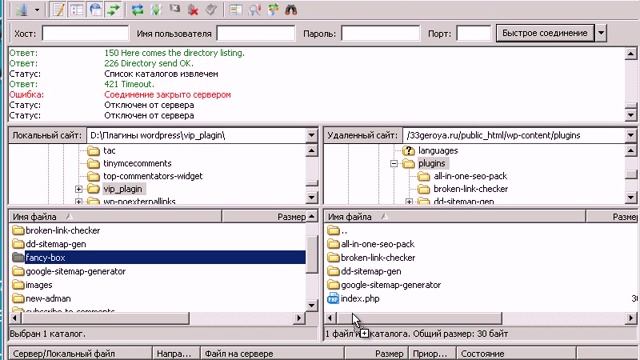
Task: Click Состояние queue column header
Action: pos(516,353)
